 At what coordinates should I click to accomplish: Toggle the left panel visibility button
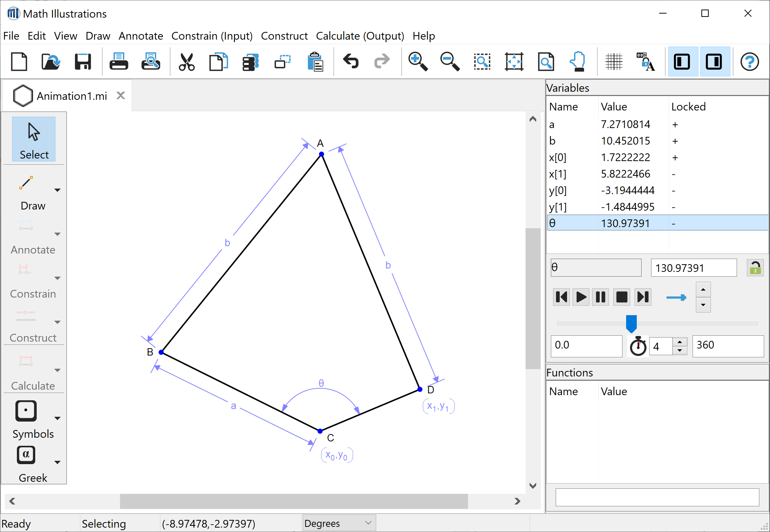[683, 61]
